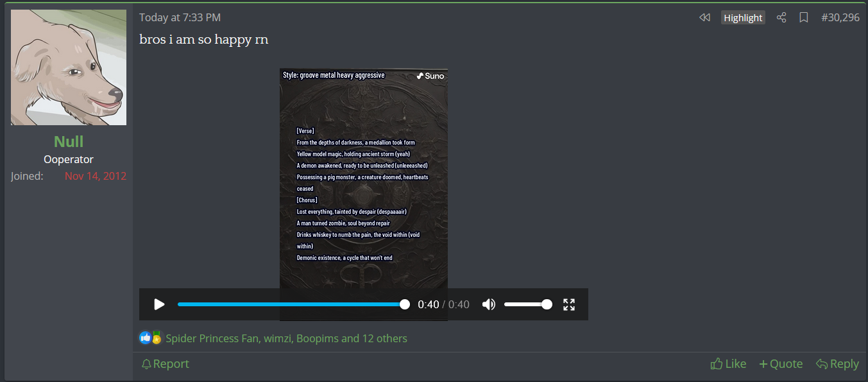
Task: Adjust the volume slider
Action: (x=526, y=304)
